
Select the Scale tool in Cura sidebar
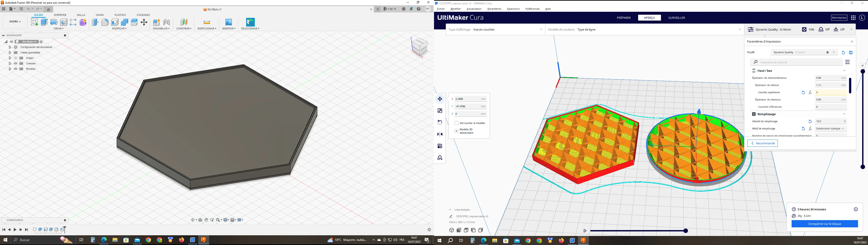[440, 111]
